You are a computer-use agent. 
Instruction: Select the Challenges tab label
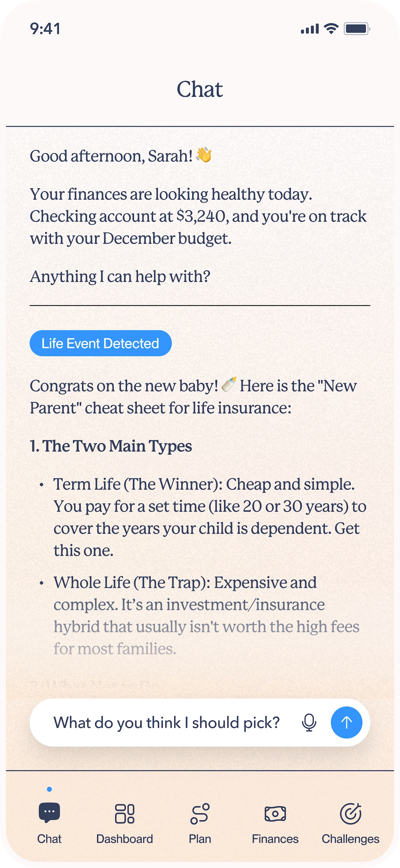[350, 839]
